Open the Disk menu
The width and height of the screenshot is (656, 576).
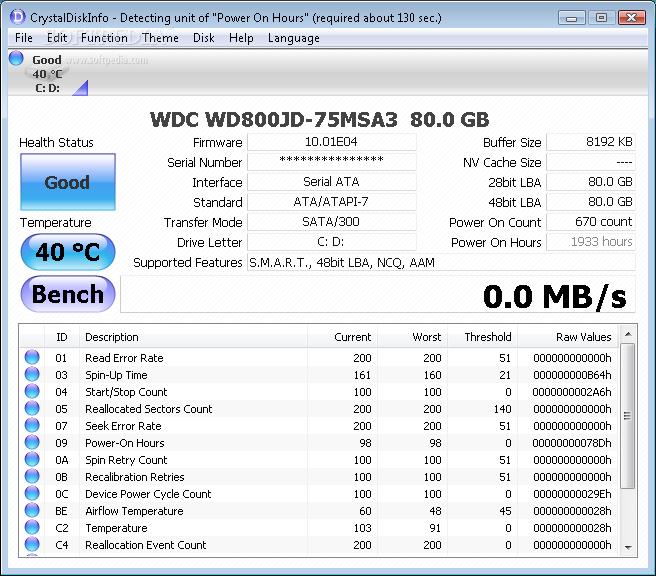click(204, 38)
